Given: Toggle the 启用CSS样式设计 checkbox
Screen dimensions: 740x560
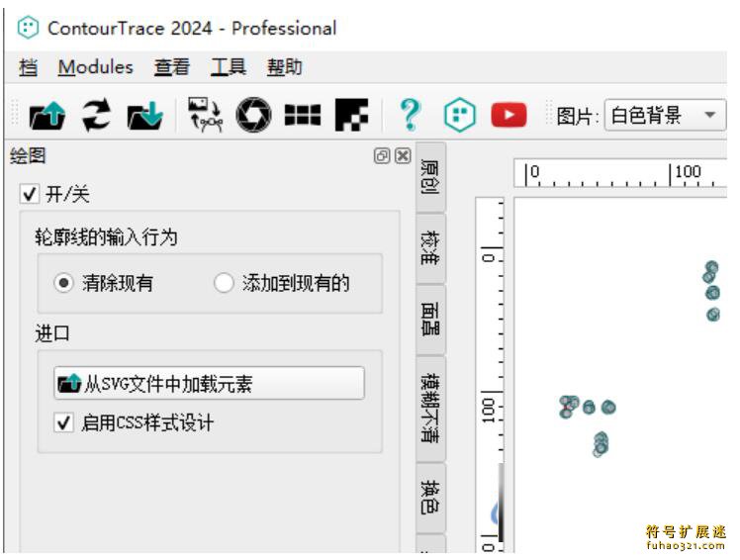Looking at the screenshot, I should pos(63,422).
